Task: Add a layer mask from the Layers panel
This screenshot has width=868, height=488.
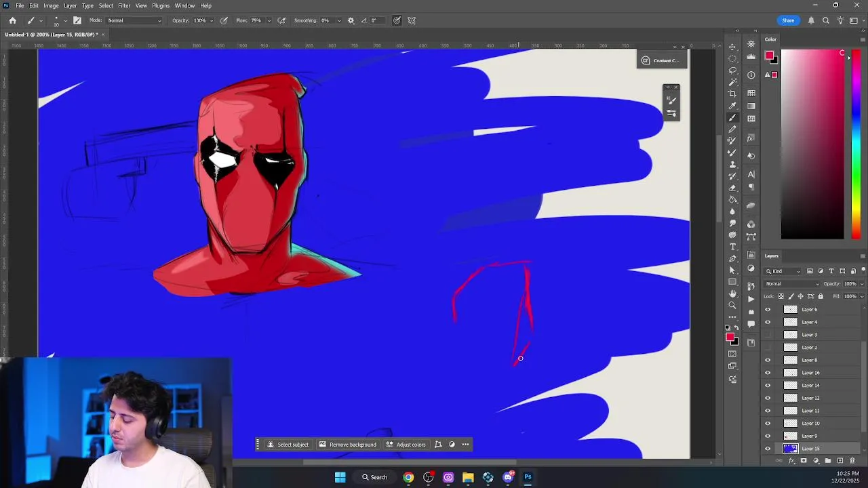Action: [804, 461]
